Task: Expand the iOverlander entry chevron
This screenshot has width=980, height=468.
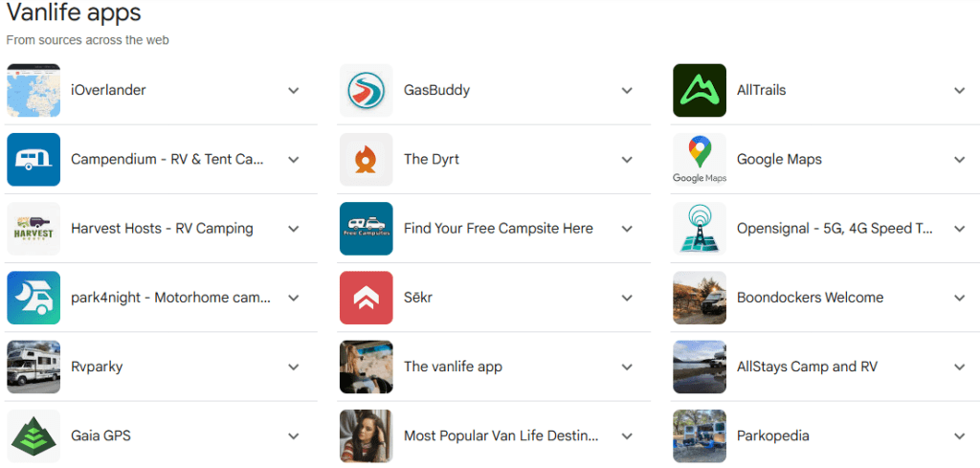Action: pos(294,91)
